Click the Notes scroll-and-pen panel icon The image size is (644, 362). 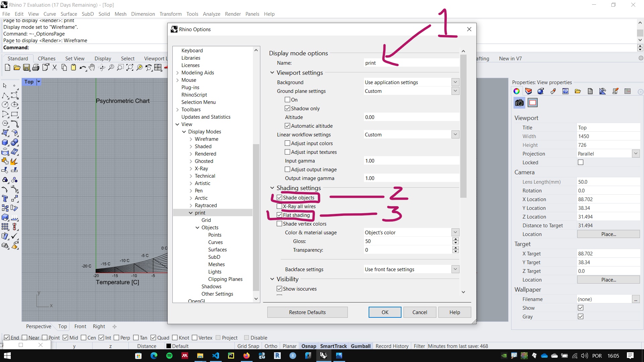(x=615, y=91)
